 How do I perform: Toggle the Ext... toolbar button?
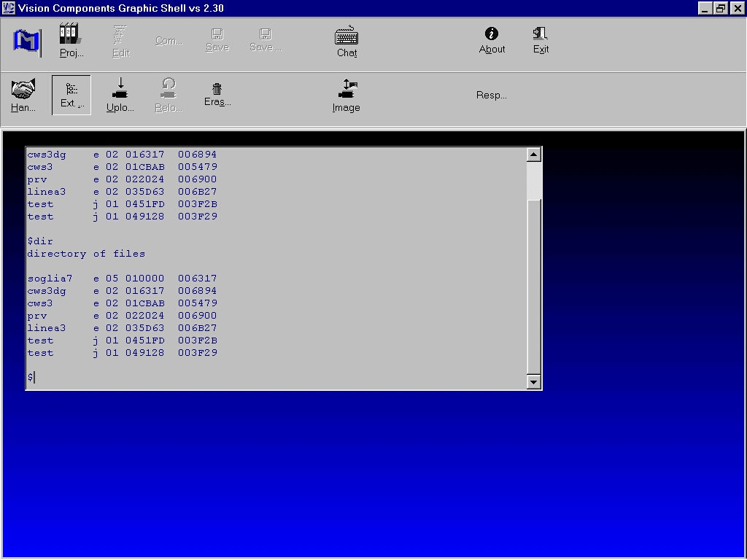click(x=71, y=96)
